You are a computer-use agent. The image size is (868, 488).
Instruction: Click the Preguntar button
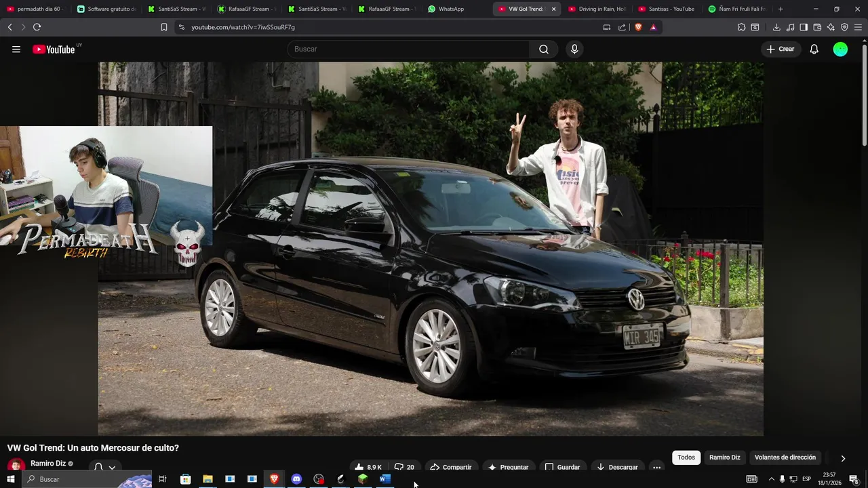(x=508, y=467)
